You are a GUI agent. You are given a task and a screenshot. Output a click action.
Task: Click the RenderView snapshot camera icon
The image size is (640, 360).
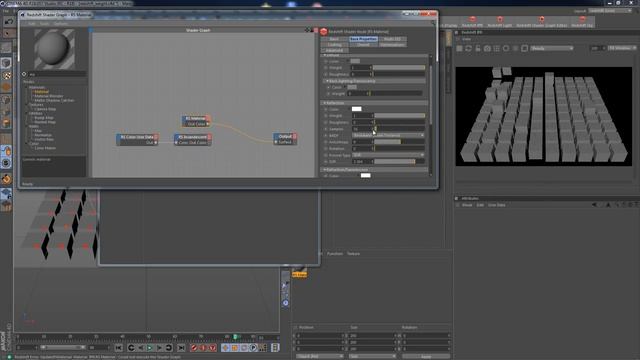(487, 48)
